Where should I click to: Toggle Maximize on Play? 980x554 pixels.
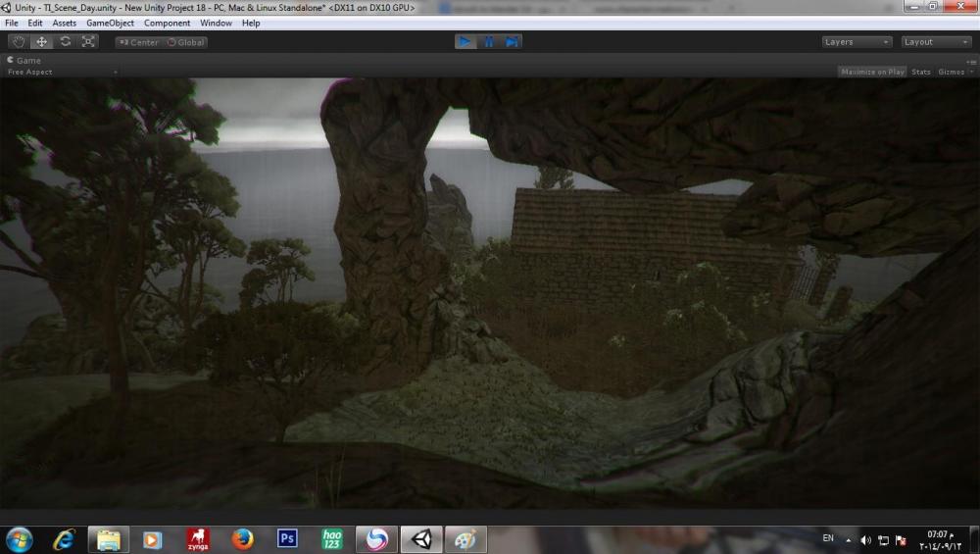click(x=872, y=72)
